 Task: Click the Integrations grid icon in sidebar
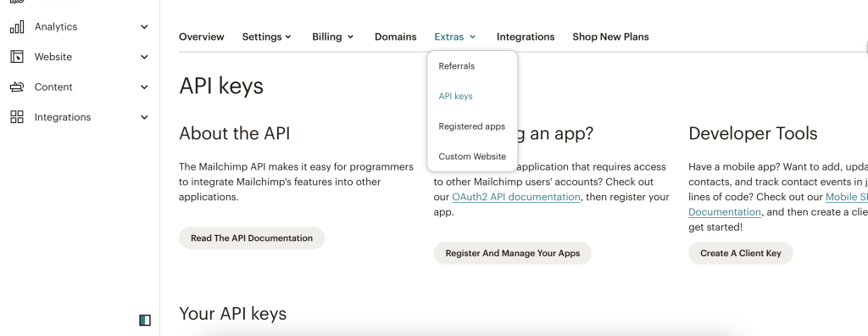coord(17,117)
